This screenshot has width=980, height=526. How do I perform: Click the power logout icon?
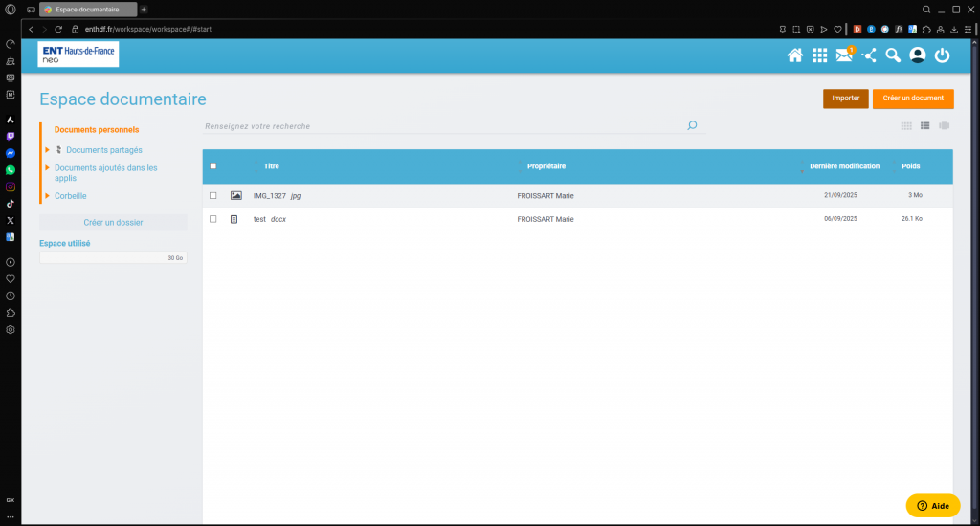pos(943,55)
